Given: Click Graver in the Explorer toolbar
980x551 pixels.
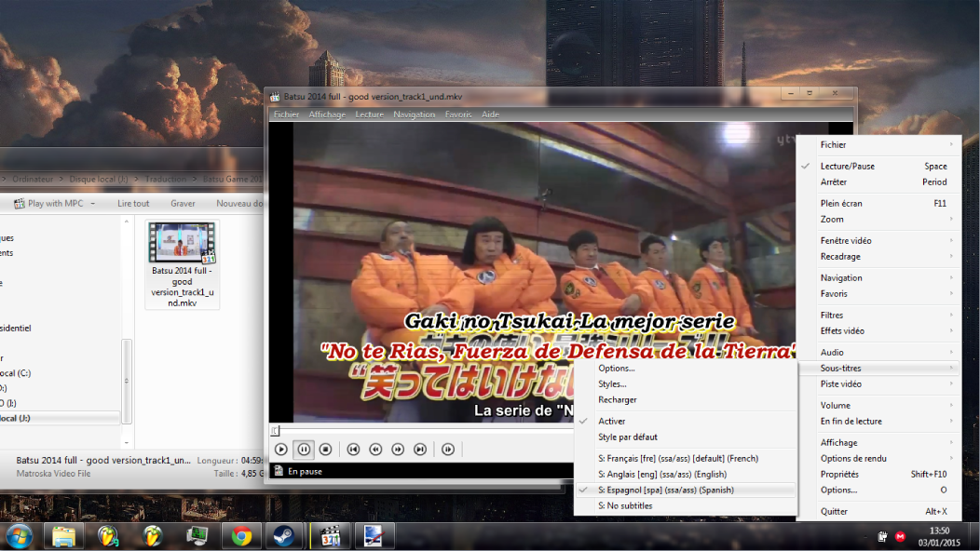Looking at the screenshot, I should [x=183, y=204].
